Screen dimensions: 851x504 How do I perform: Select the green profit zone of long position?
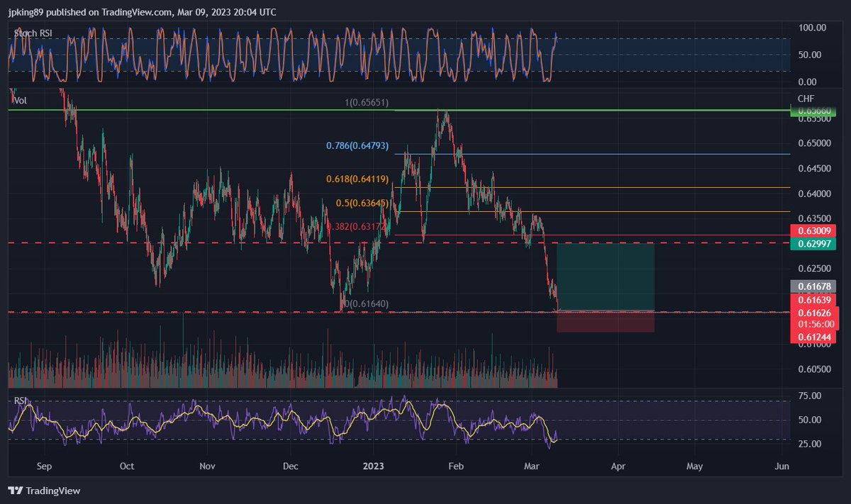tap(605, 276)
